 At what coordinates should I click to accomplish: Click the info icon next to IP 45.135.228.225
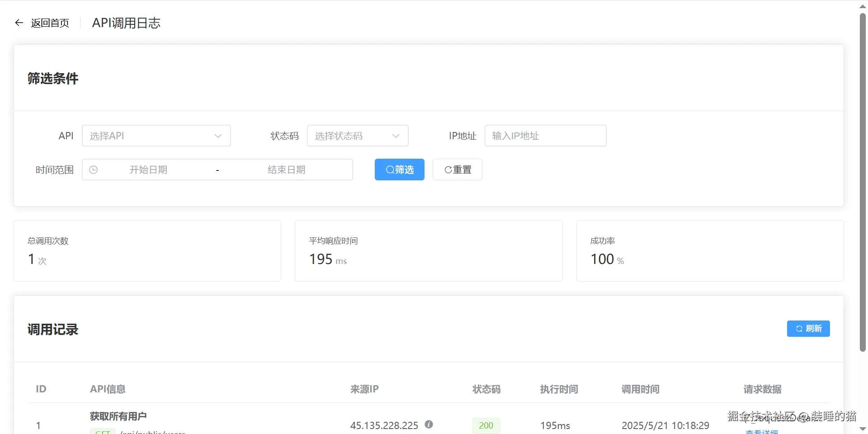pos(429,424)
